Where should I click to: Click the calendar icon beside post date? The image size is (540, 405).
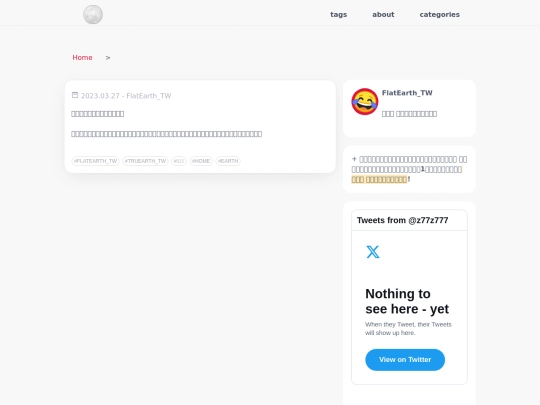[x=75, y=95]
